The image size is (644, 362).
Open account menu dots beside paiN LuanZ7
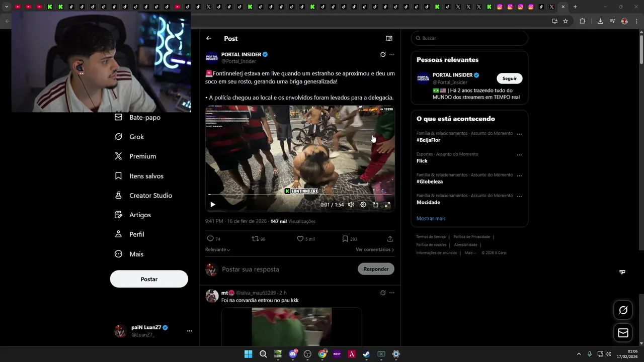point(190,331)
